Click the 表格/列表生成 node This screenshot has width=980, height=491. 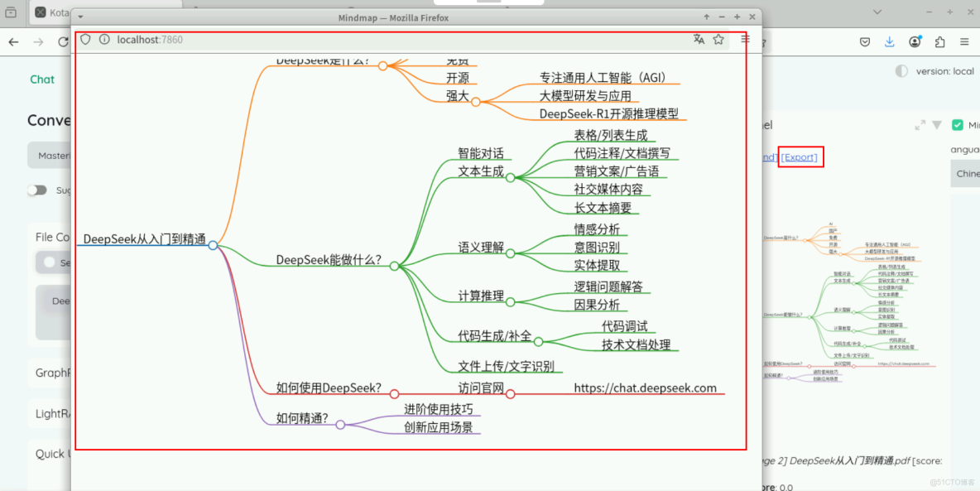click(x=611, y=135)
